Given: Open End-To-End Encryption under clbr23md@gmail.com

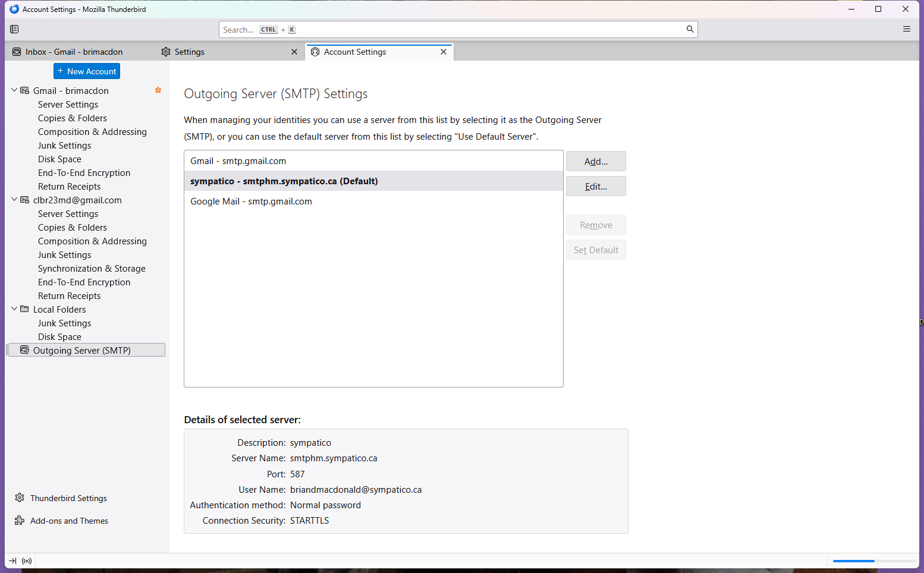Looking at the screenshot, I should click(x=84, y=282).
